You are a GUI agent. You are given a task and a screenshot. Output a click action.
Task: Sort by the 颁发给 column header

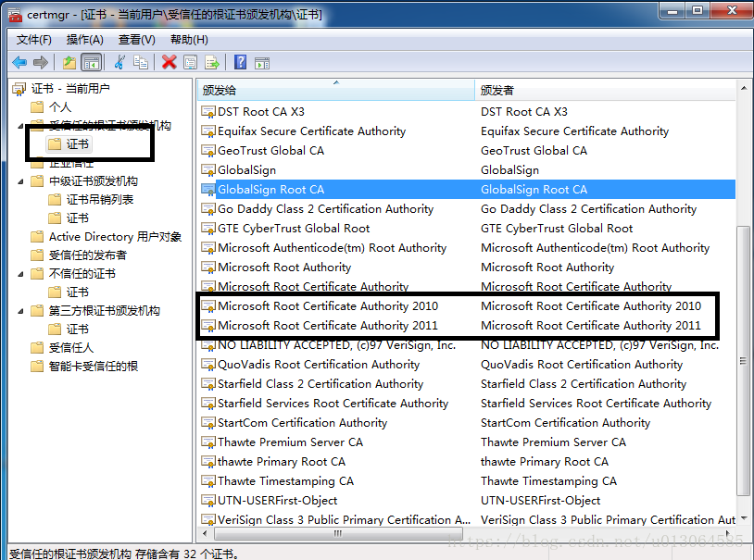336,90
